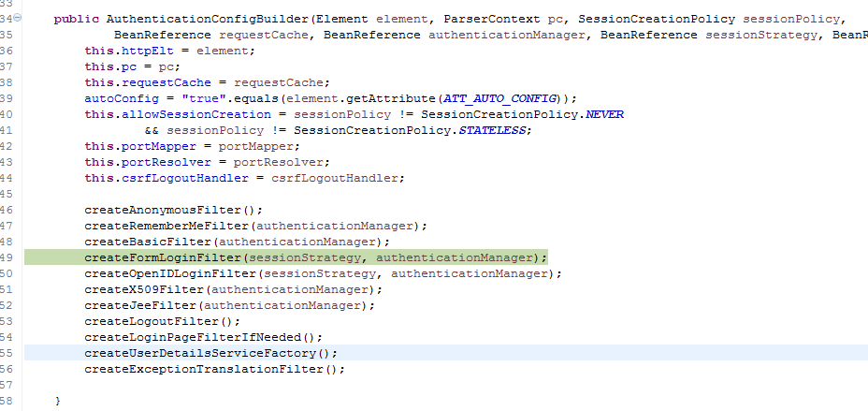The height and width of the screenshot is (411, 868).
Task: Click the createUserDetailsServiceFactory() call
Action: pos(210,353)
